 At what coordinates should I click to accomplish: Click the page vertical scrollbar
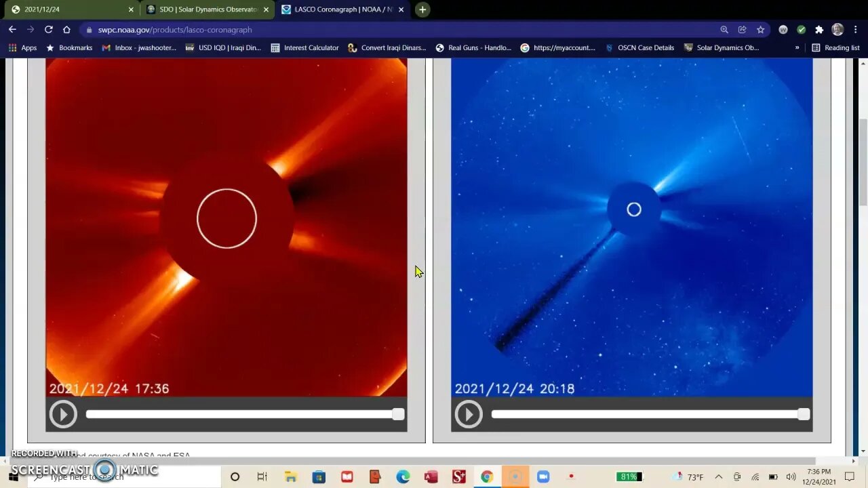[x=863, y=163]
